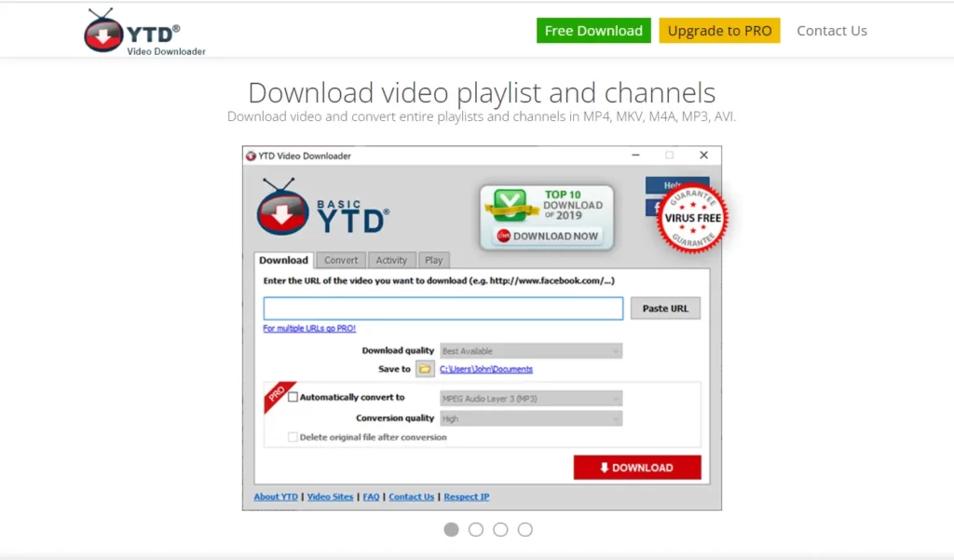Click the Top 10 Download of 2019 badge
The width and height of the screenshot is (954, 560).
(546, 217)
